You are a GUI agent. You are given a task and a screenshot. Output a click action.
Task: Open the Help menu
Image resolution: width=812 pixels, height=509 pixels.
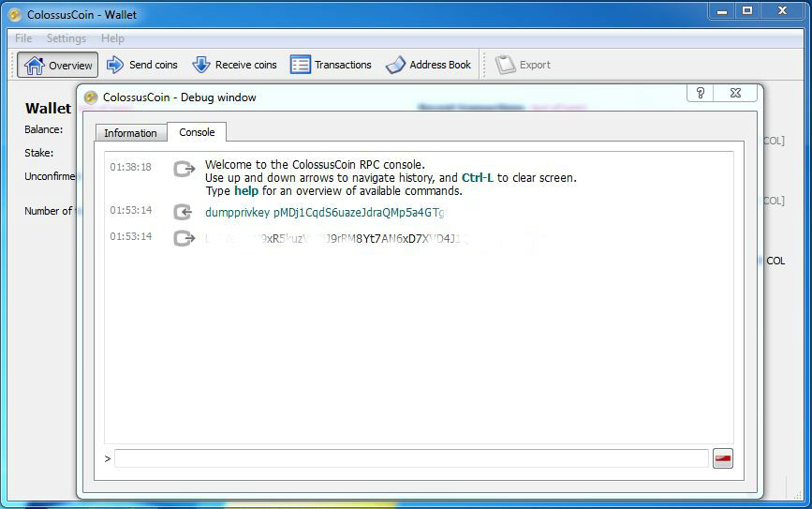pos(112,38)
